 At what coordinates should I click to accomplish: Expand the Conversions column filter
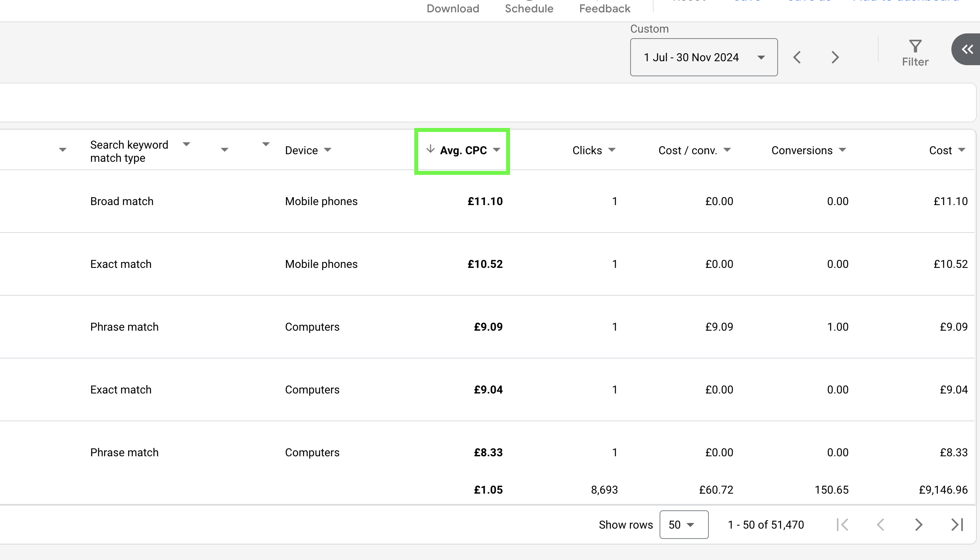(843, 149)
